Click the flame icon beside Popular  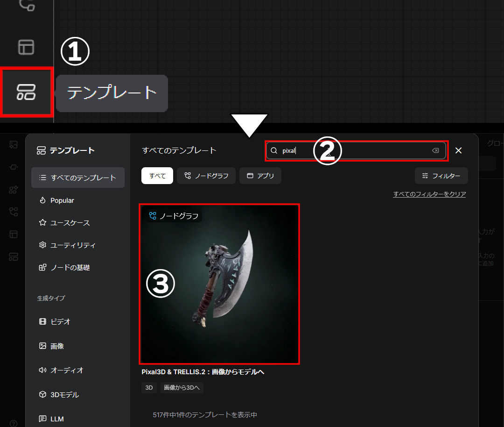click(x=42, y=200)
